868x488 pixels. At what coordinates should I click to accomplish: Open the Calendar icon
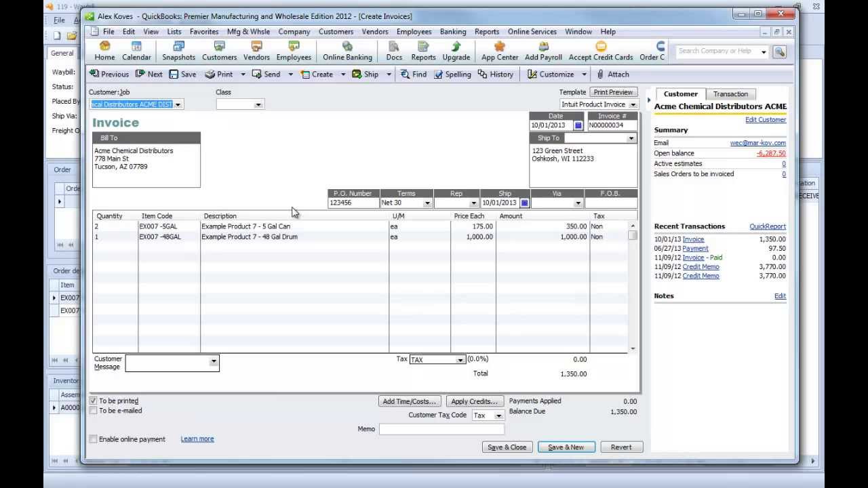point(136,51)
